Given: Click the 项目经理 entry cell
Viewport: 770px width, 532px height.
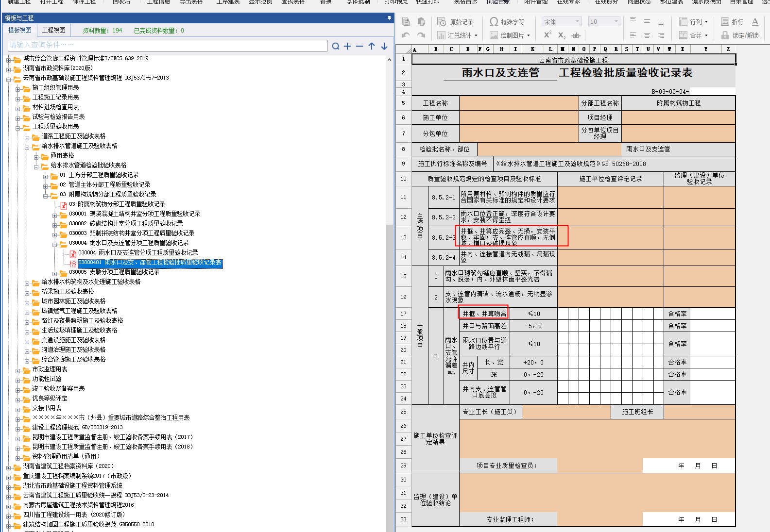Looking at the screenshot, I should point(678,117).
